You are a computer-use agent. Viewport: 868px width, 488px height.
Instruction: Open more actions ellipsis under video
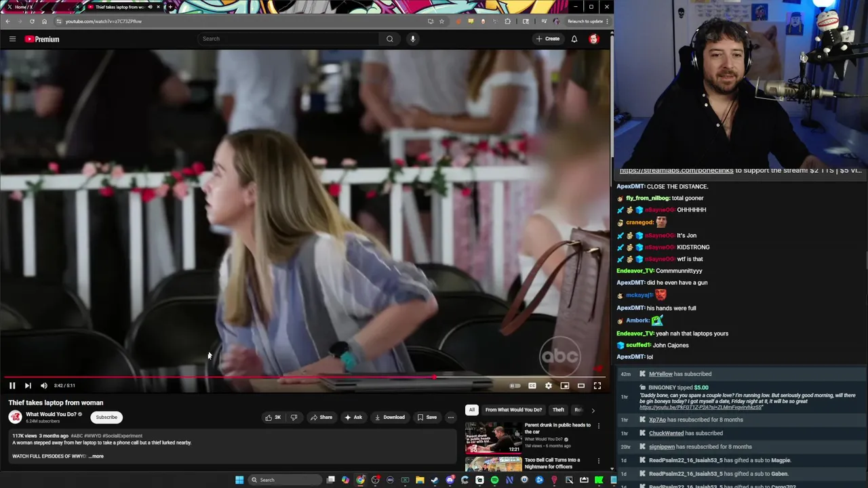click(x=451, y=418)
